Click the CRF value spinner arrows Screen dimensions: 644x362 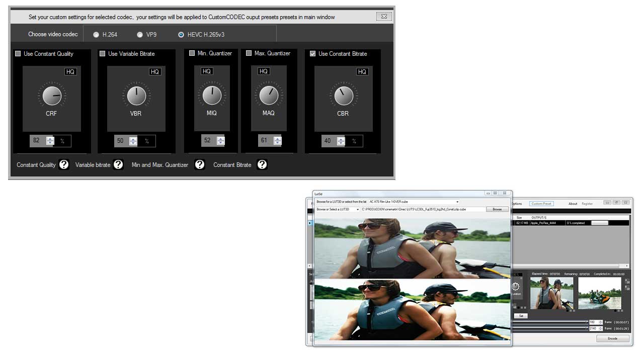(50, 141)
